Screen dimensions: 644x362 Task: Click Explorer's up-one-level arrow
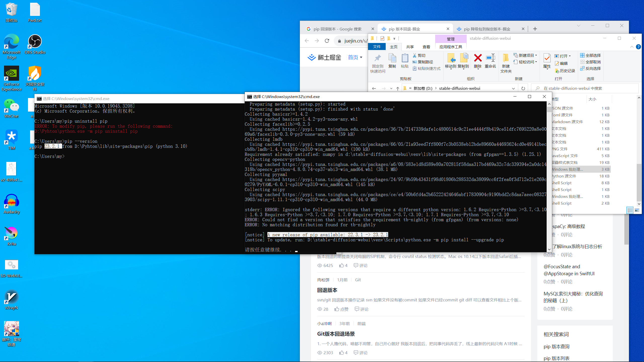[x=398, y=88]
